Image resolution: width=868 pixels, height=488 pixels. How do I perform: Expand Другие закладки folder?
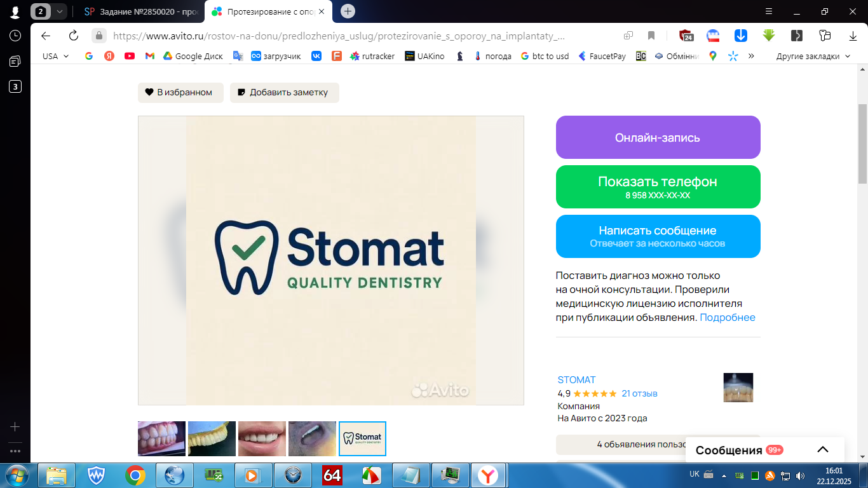click(813, 56)
